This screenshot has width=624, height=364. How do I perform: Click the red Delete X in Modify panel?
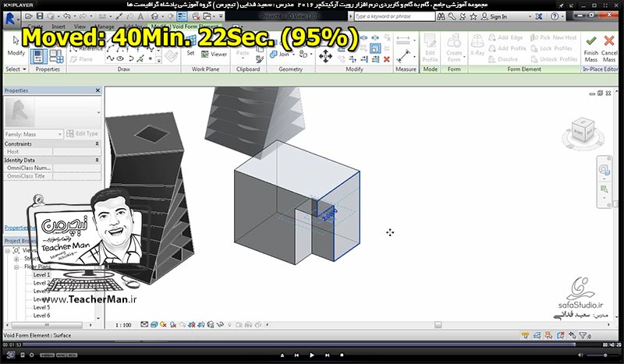click(x=386, y=59)
